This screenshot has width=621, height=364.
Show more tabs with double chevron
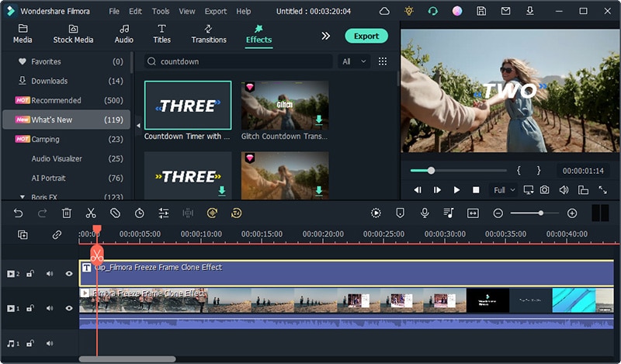click(325, 36)
